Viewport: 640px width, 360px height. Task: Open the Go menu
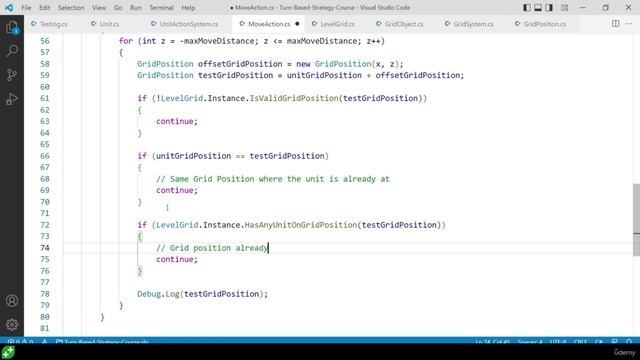[118, 8]
